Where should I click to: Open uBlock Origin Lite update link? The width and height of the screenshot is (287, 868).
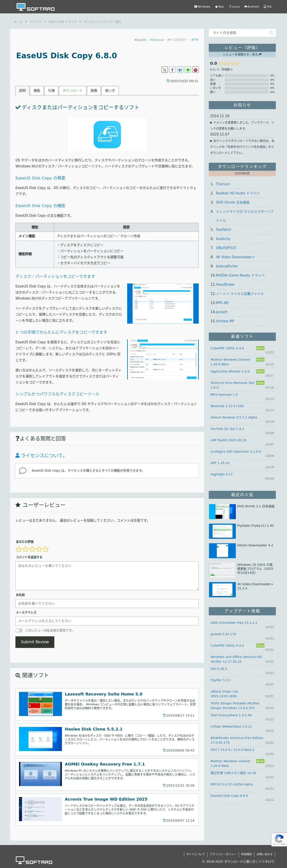pos(224,694)
